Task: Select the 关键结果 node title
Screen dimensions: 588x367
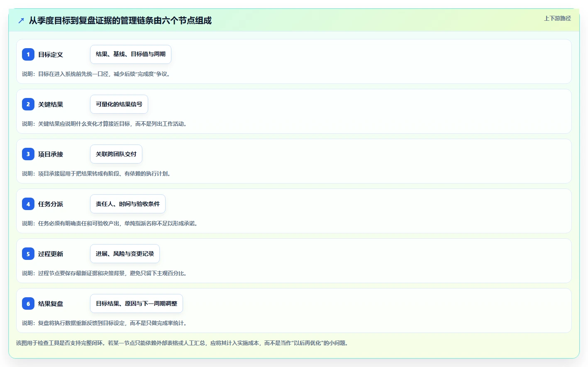Action: click(x=51, y=104)
